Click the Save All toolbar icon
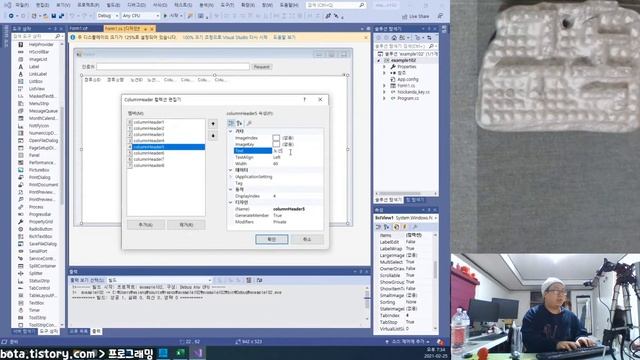The image size is (640, 360). coord(61,16)
